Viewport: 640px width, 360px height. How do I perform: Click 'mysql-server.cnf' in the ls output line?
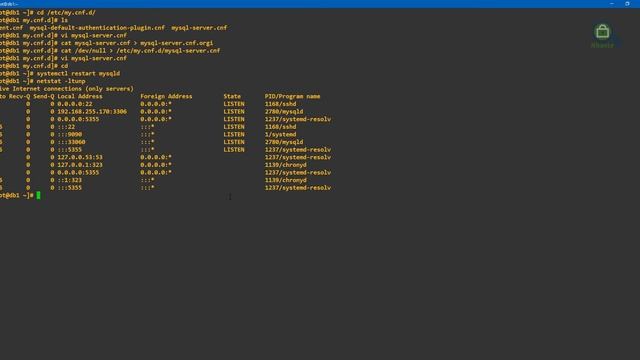pos(199,28)
